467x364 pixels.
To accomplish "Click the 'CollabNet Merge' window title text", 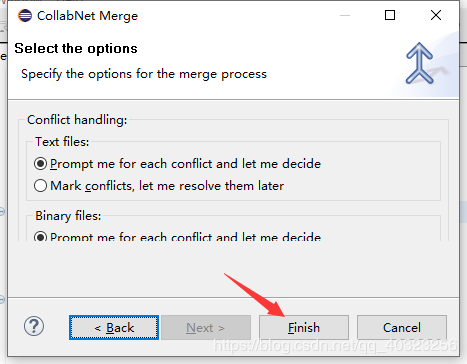I will pos(87,16).
